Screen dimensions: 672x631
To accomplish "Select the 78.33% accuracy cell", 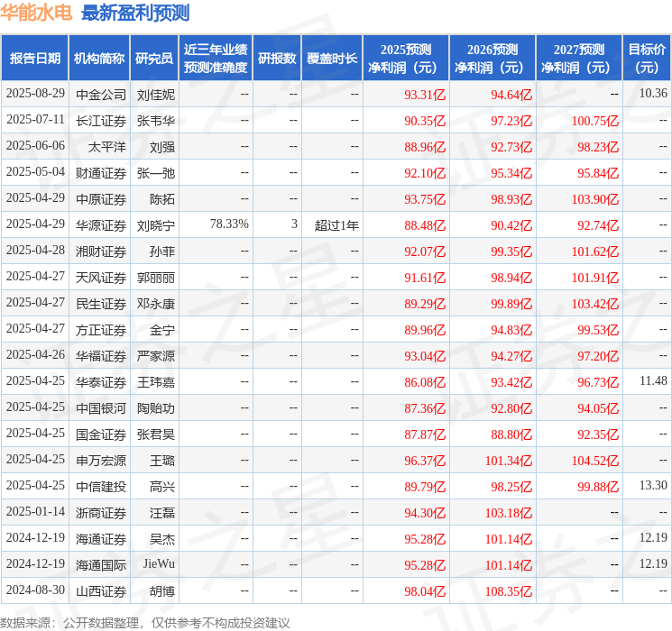I will (x=229, y=224).
